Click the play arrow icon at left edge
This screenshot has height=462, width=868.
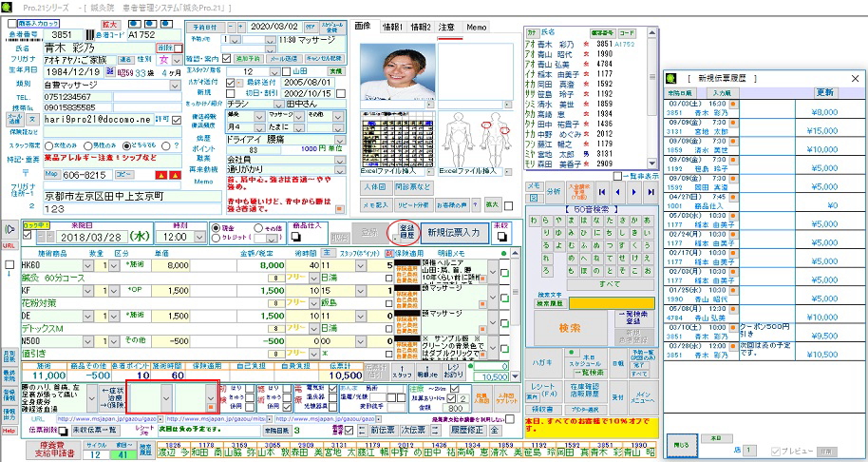click(9, 229)
